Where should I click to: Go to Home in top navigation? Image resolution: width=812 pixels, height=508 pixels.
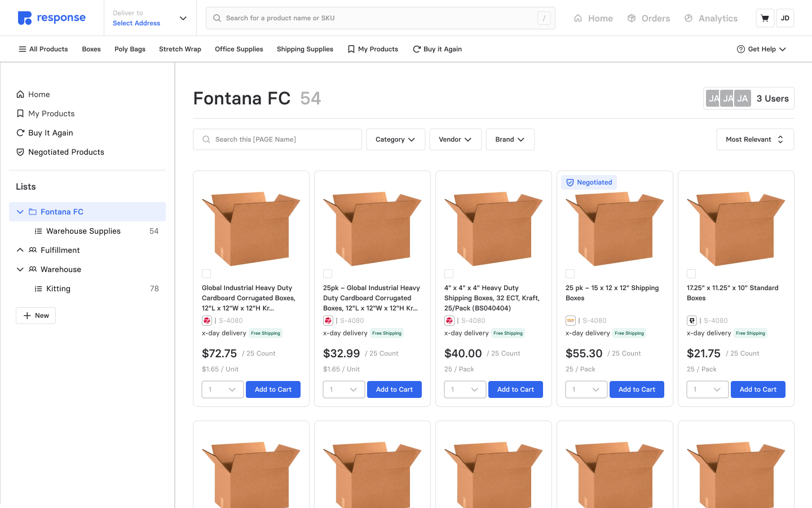[593, 18]
